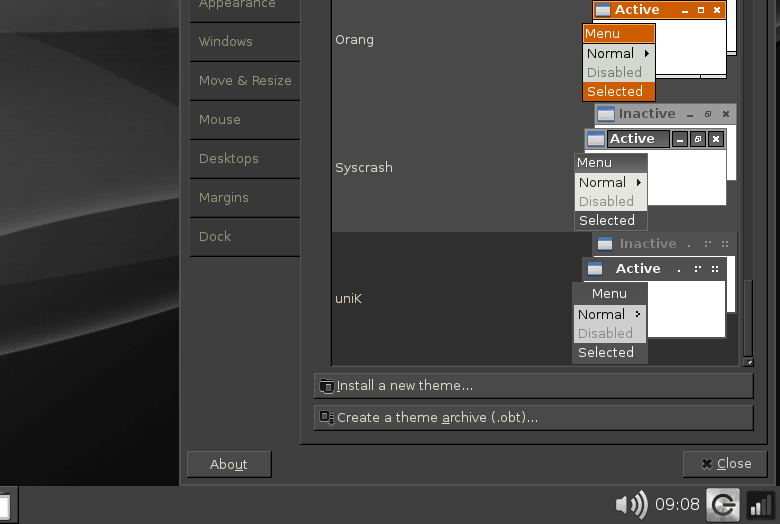Viewport: 780px width, 524px height.
Task: Click window icon in uniK Active titlebar
Action: tap(595, 269)
